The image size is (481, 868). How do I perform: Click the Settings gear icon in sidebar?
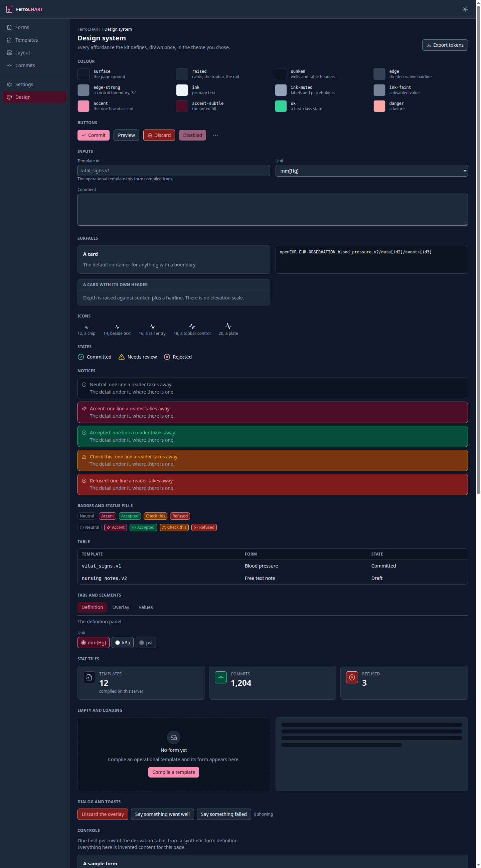(9, 84)
